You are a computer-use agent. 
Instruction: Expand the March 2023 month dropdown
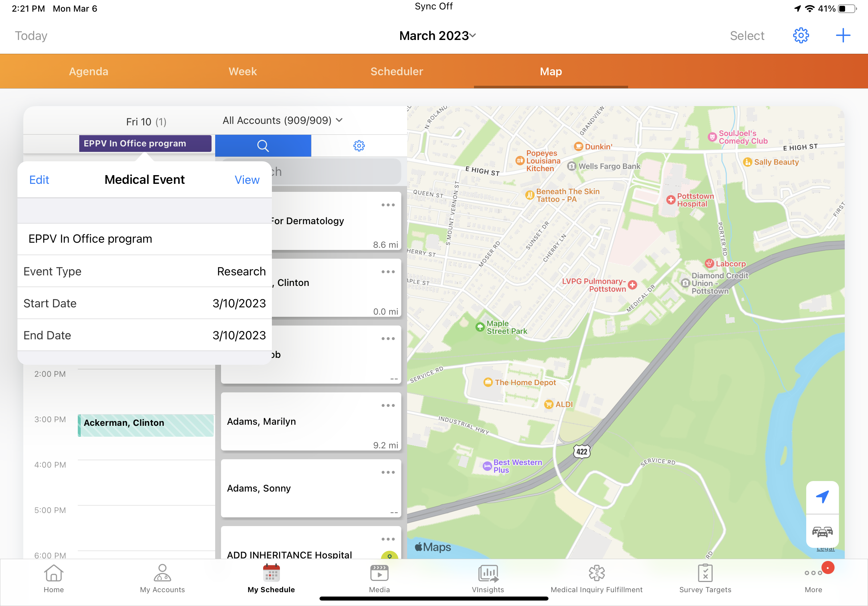(437, 36)
